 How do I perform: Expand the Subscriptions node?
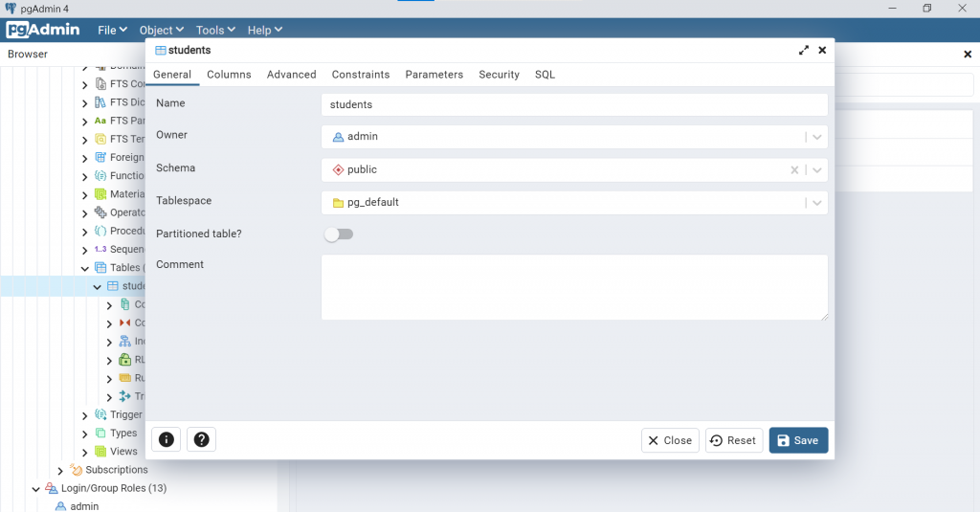coord(60,470)
